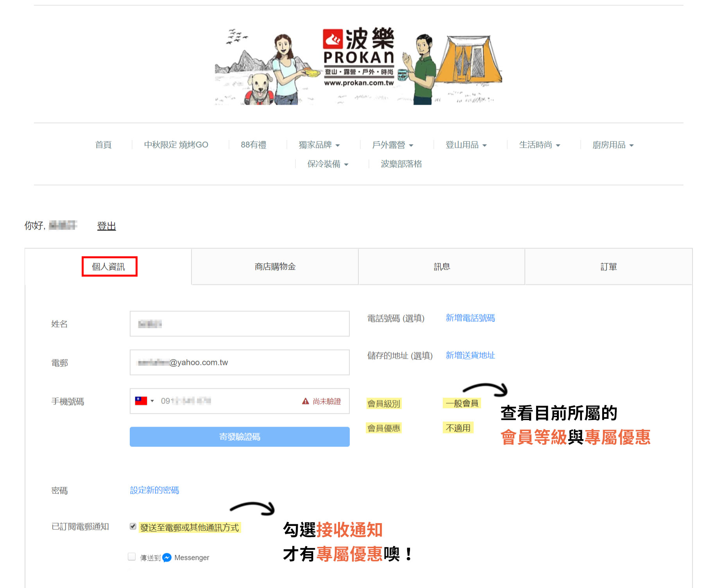Open the 戶外露營 dropdown menu

pos(392,145)
